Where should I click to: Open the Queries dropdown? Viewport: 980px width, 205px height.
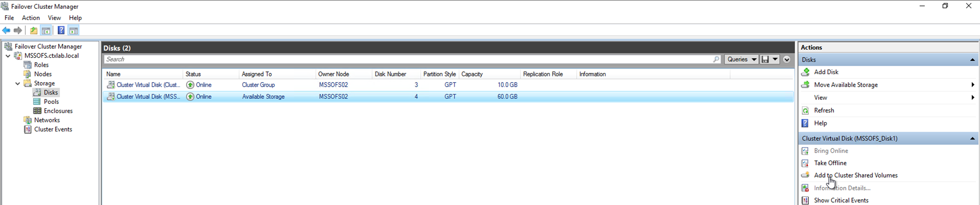pyautogui.click(x=741, y=59)
